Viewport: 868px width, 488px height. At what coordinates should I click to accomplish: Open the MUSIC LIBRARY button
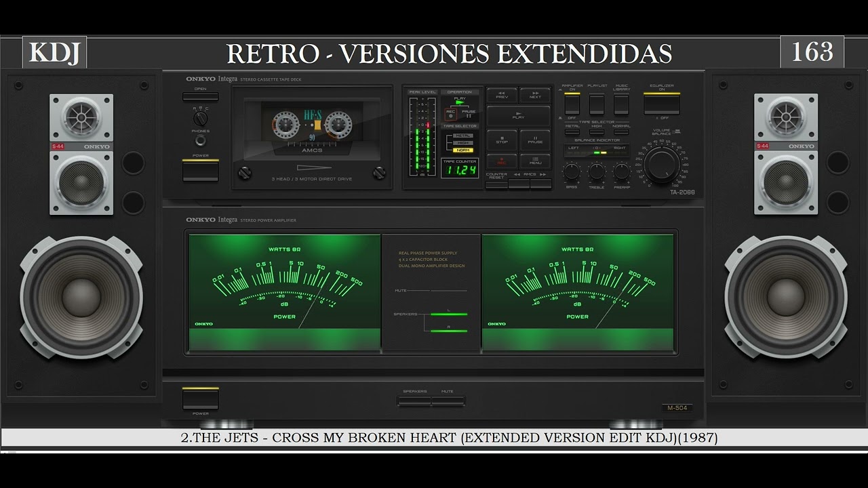tap(621, 104)
